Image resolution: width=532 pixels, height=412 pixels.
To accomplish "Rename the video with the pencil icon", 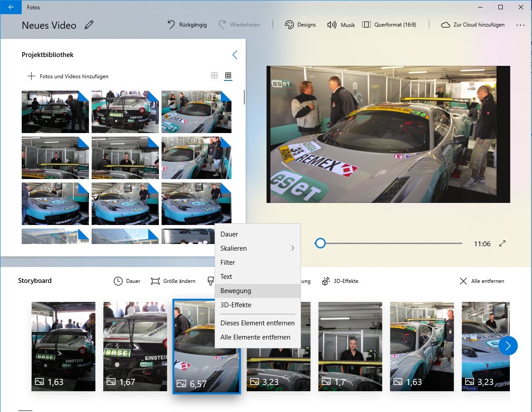I will pyautogui.click(x=89, y=25).
